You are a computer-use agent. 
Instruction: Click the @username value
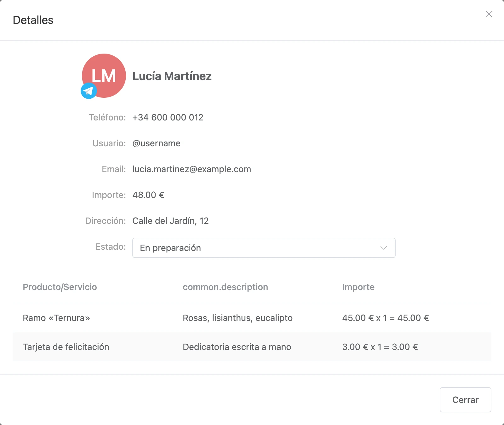coord(156,143)
